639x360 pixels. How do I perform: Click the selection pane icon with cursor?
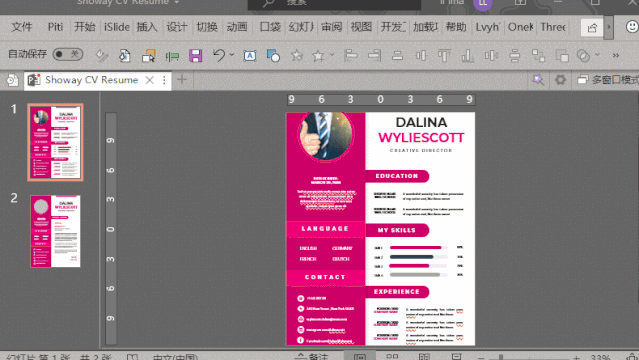(148, 55)
